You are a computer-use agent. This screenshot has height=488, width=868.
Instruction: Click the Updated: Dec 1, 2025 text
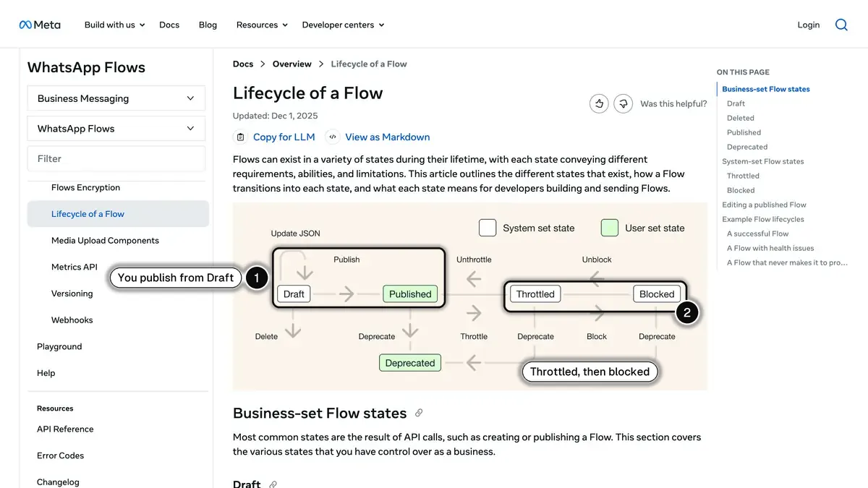pos(275,116)
